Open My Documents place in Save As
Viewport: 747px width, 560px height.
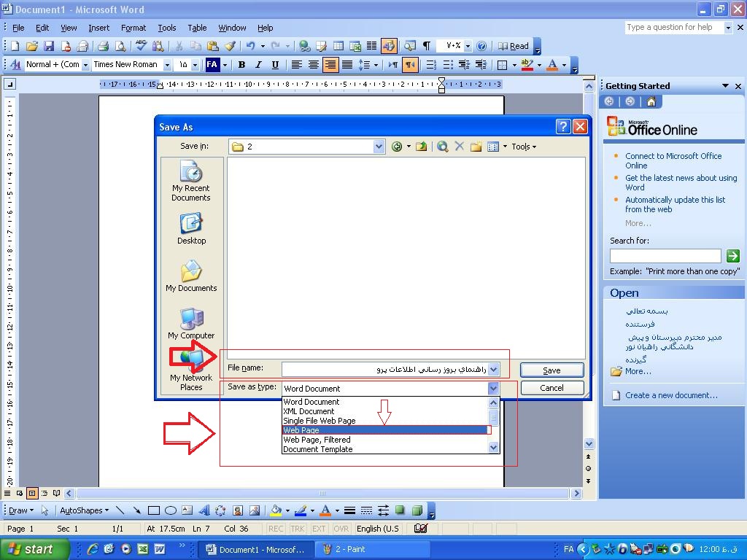click(x=191, y=276)
